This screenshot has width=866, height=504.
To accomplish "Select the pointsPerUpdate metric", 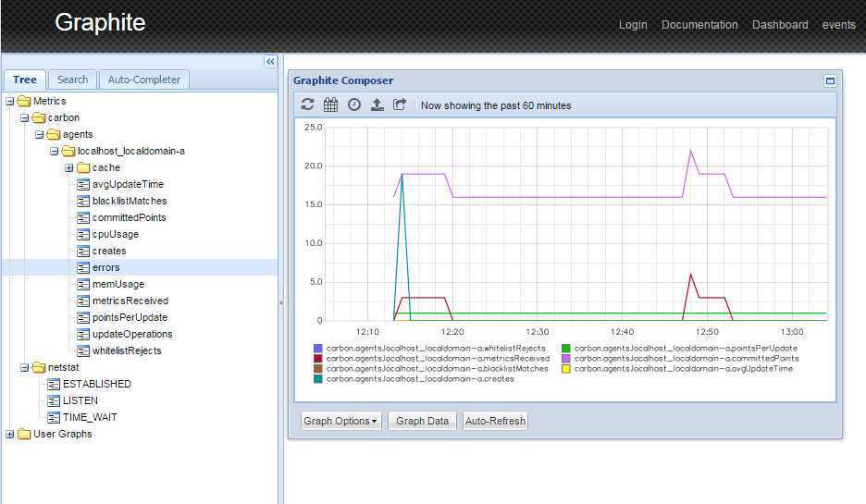I will point(130,317).
